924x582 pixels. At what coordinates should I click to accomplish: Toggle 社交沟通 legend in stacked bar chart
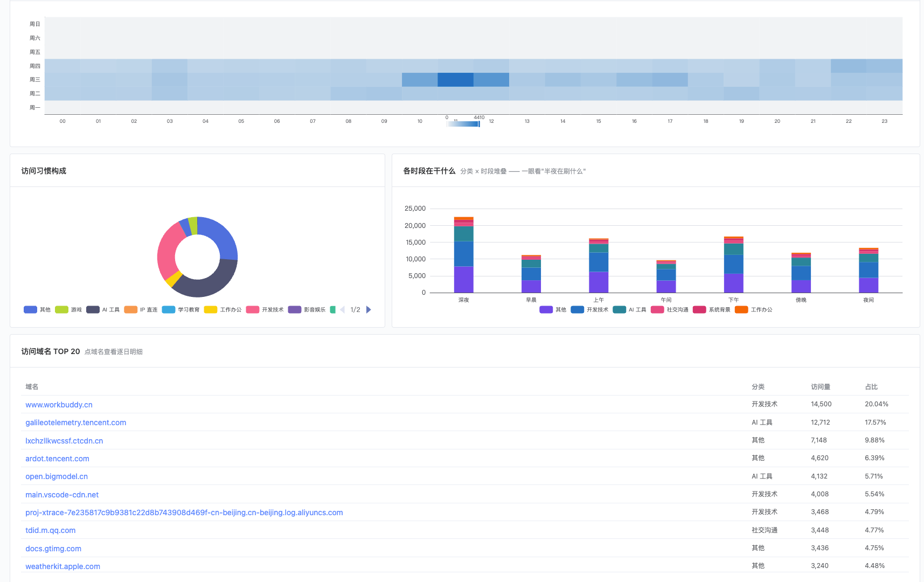coord(670,310)
